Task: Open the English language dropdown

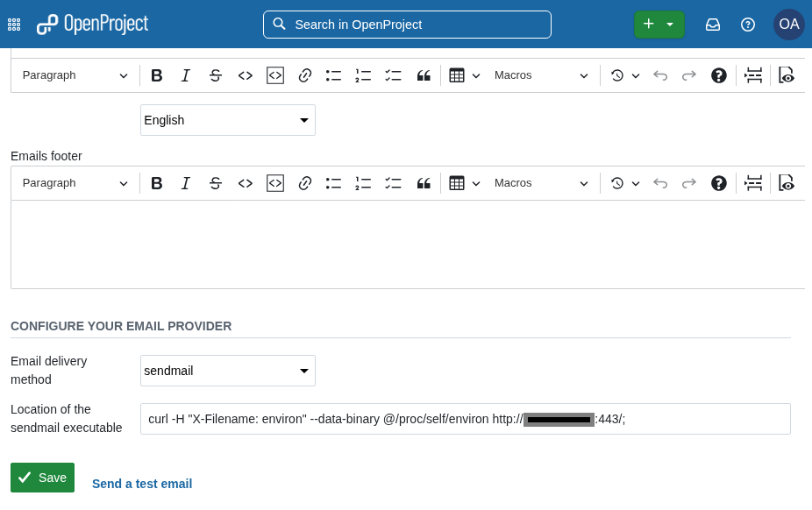Action: point(228,120)
